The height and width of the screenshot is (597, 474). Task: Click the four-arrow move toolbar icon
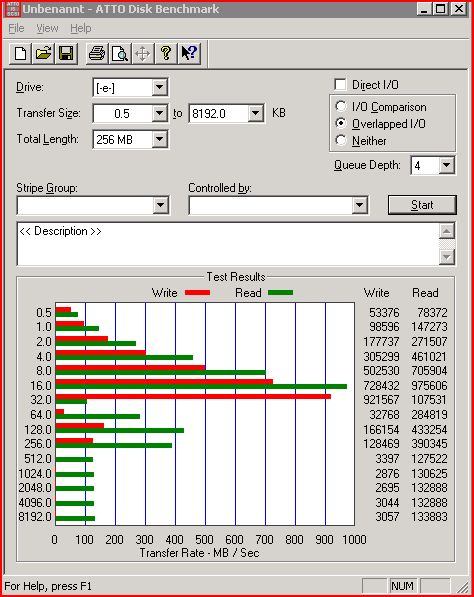[143, 53]
